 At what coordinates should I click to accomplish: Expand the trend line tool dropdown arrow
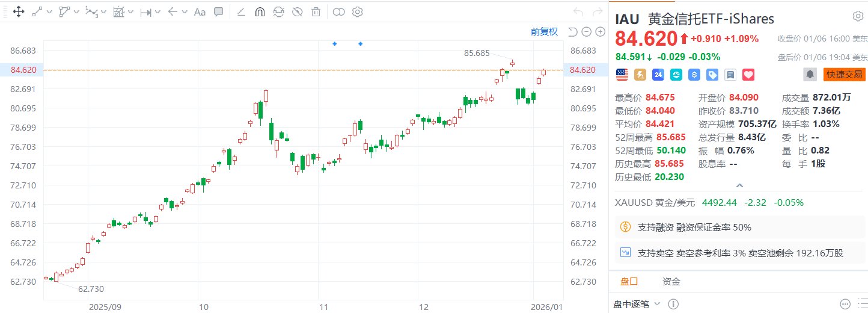click(x=49, y=11)
